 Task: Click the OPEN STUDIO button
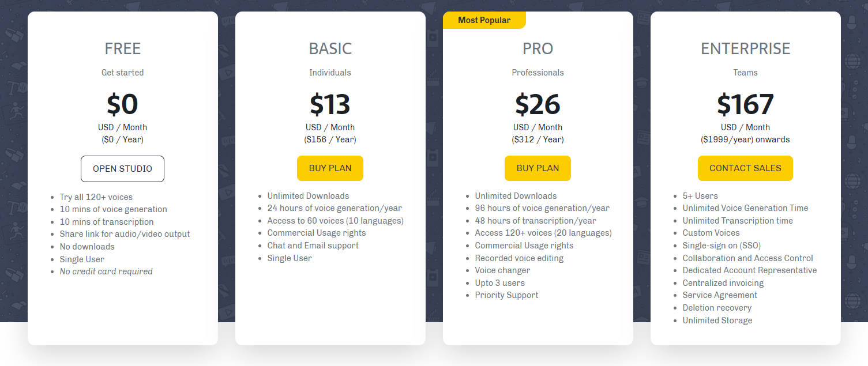[122, 169]
